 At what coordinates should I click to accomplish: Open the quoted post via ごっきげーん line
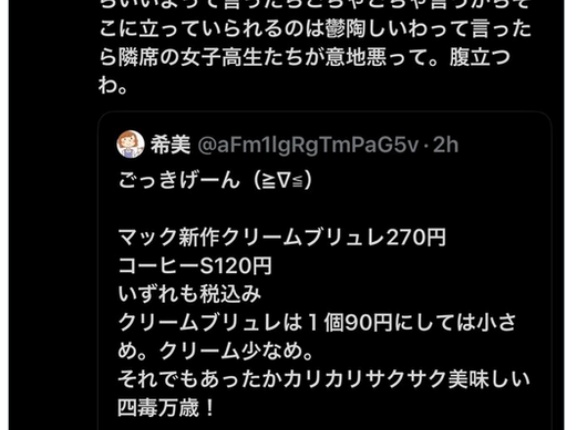[216, 180]
